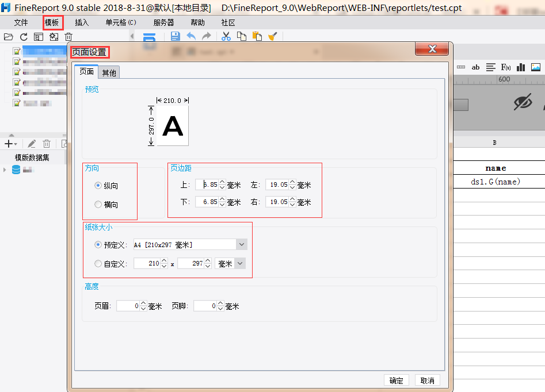Click the 页脚 footer height field
The image size is (545, 392).
coord(205,306)
